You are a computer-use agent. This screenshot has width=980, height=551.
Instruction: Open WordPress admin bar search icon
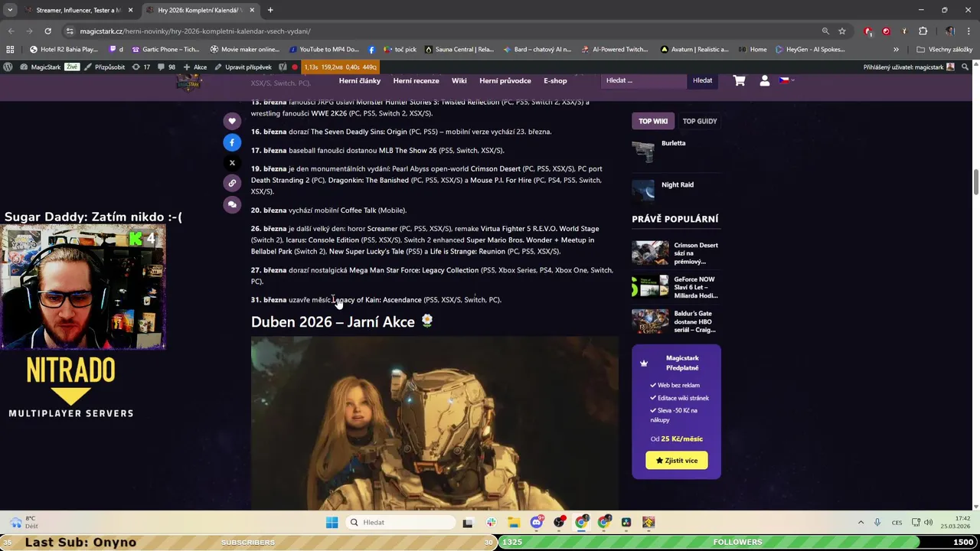965,67
